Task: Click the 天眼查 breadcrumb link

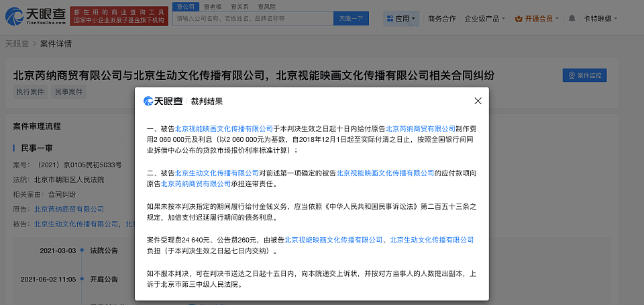Action: tap(17, 44)
